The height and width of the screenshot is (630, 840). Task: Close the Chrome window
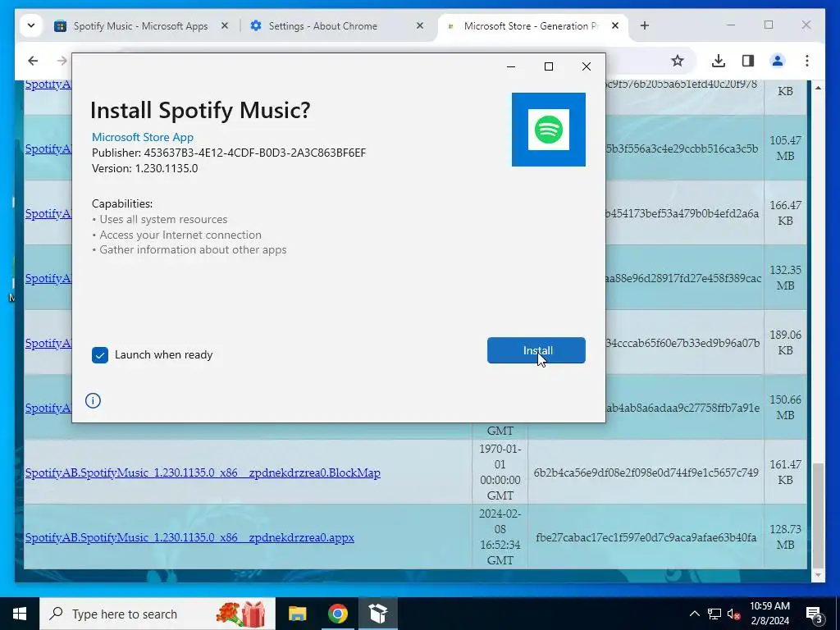pos(806,25)
